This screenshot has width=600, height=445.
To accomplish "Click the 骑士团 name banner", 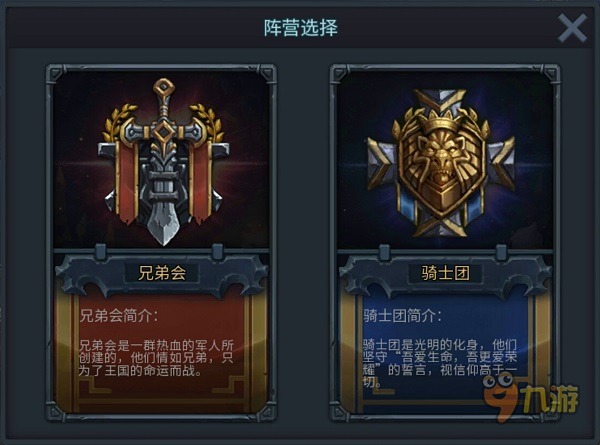I will (x=445, y=273).
